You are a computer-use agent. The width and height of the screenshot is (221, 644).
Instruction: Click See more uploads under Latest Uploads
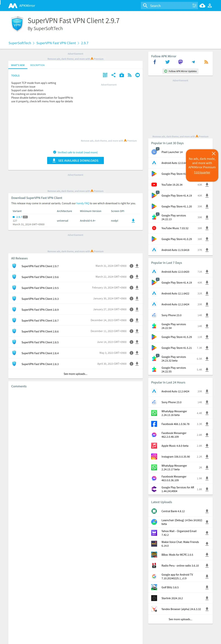180,619
